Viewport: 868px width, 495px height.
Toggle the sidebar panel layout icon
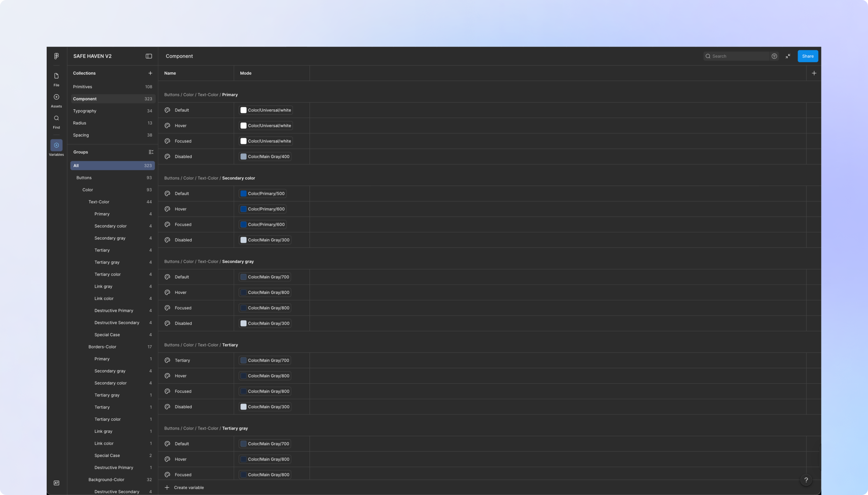(x=149, y=56)
